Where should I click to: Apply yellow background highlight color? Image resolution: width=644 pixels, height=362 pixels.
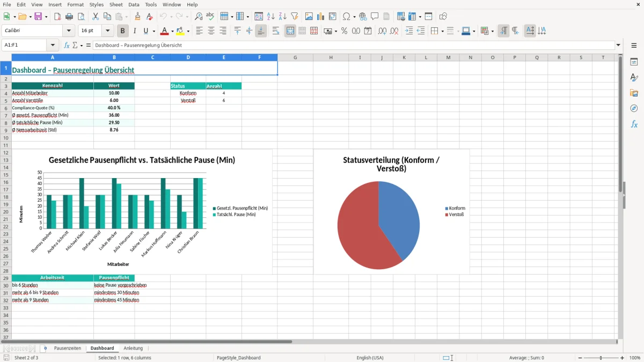[180, 31]
